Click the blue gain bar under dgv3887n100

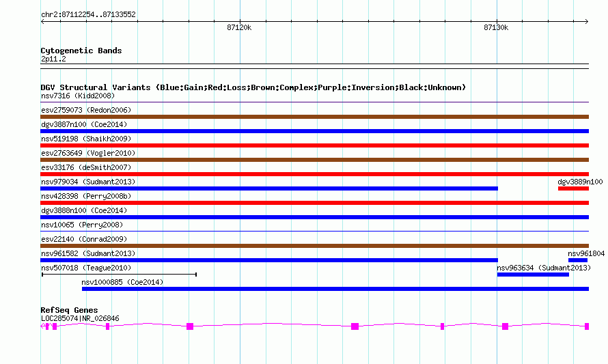pyautogui.click(x=314, y=131)
